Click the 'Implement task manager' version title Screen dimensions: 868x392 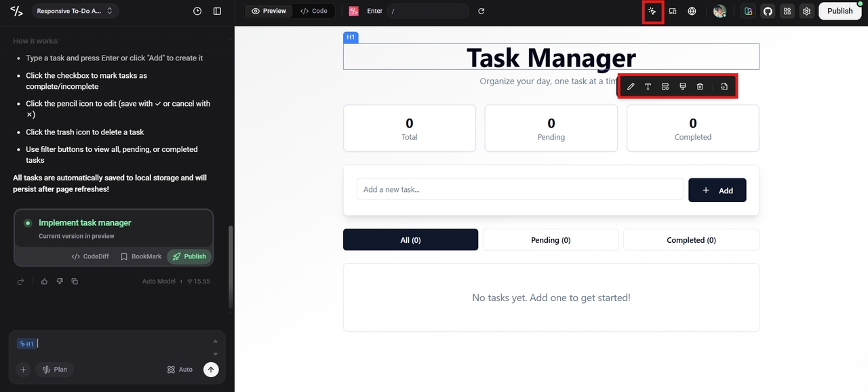coord(85,222)
